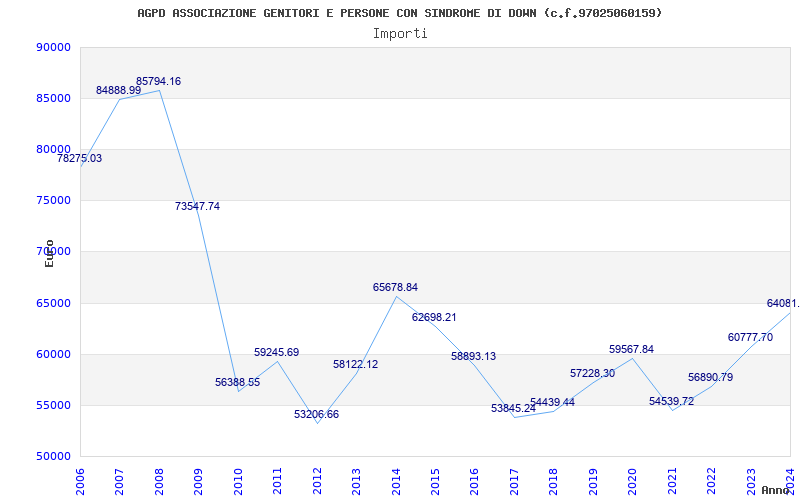This screenshot has height=500, width=800.
Task: Click the data label 57228.30
Action: [x=592, y=373]
